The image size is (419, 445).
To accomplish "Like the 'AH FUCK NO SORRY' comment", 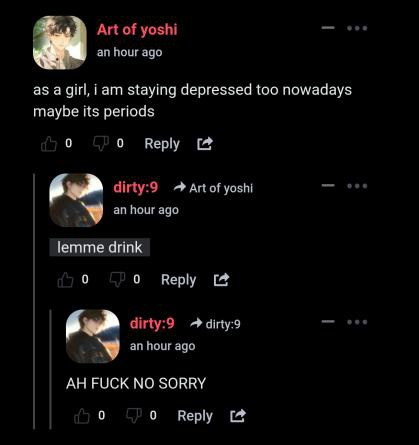I will coord(82,416).
